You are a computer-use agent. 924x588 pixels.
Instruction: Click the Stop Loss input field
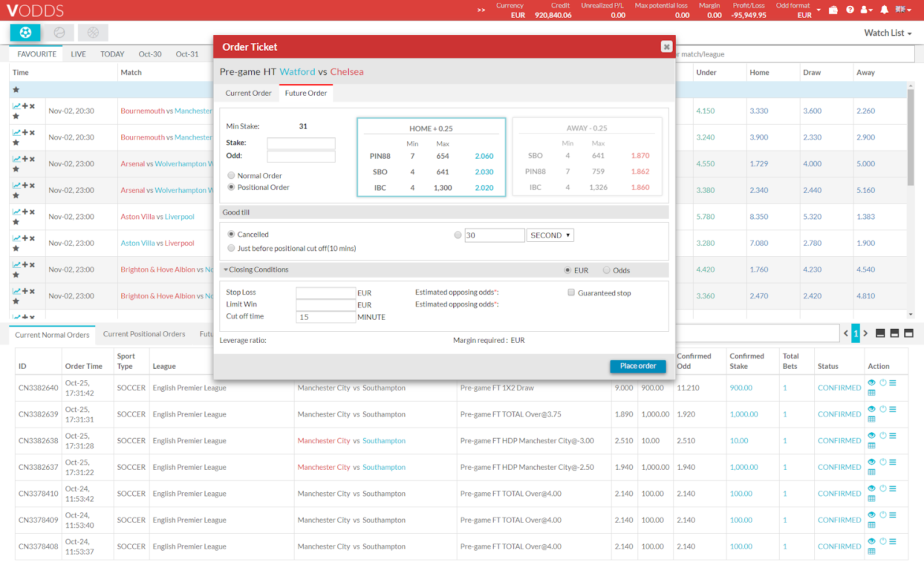pos(326,293)
